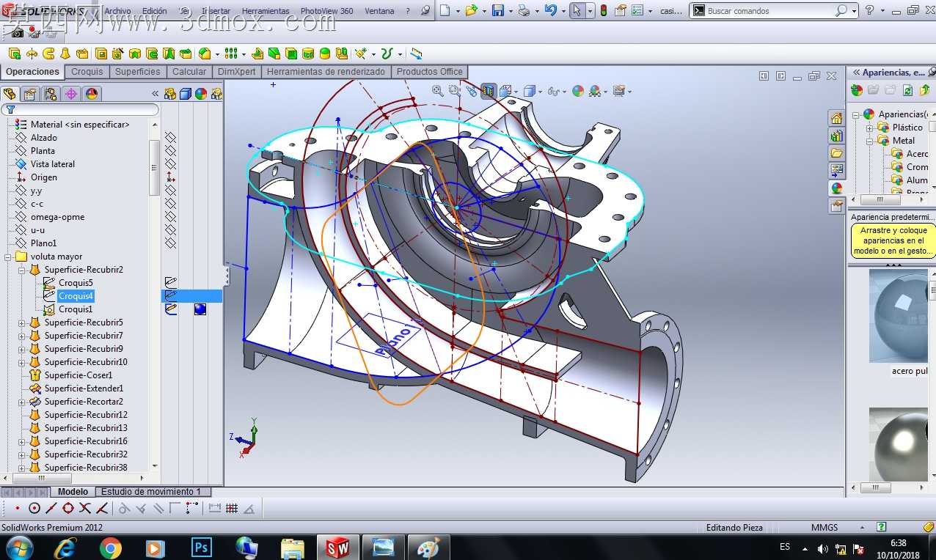Open the PropertyManager tab icon
The height and width of the screenshot is (560, 936).
(30, 94)
